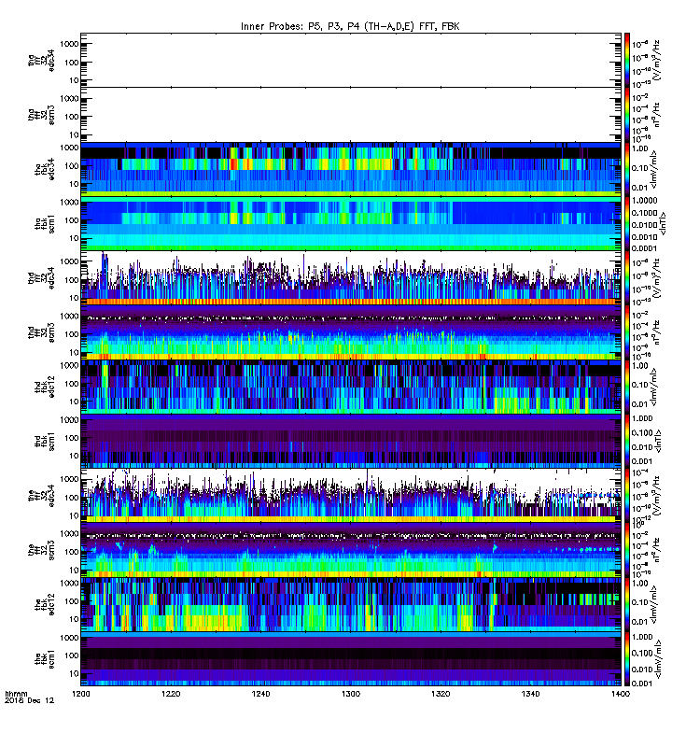Screen dimensions: 700x747
Task: Click inside the the fbk scm1 spectrogram
Action: 351,659
